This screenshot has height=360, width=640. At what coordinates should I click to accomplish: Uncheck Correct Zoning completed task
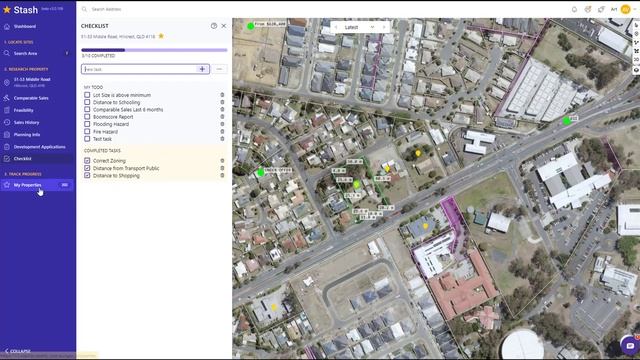[87, 161]
